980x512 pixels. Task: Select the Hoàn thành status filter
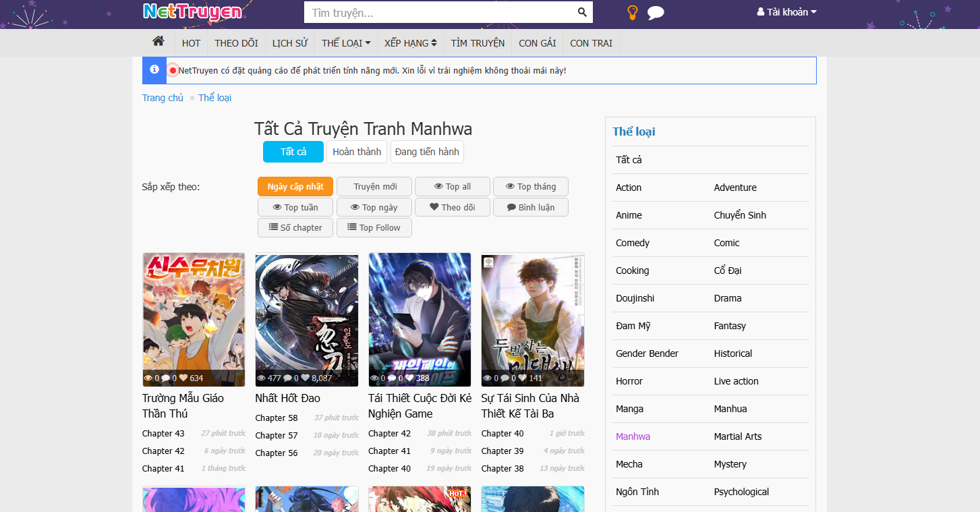point(357,152)
